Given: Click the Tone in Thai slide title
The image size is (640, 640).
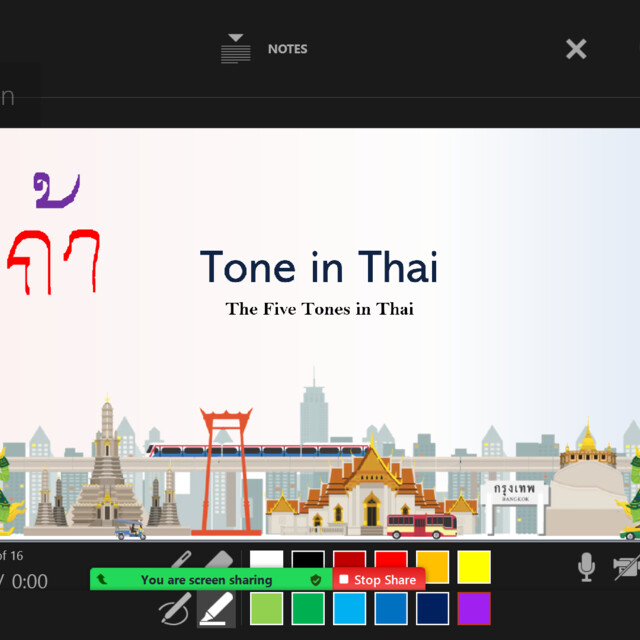Looking at the screenshot, I should tap(319, 266).
